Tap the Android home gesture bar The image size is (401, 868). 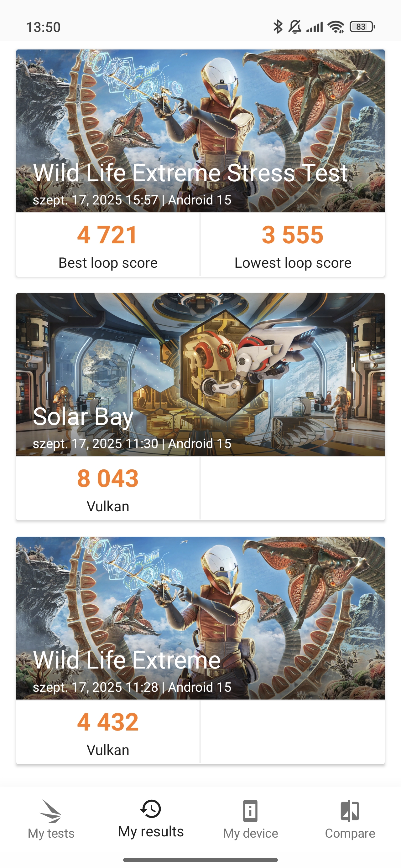pos(200,860)
